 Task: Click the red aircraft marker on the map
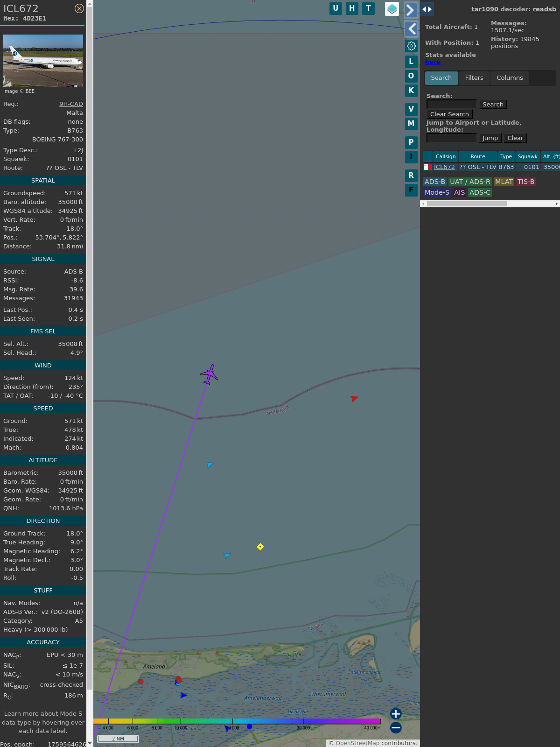tap(354, 398)
